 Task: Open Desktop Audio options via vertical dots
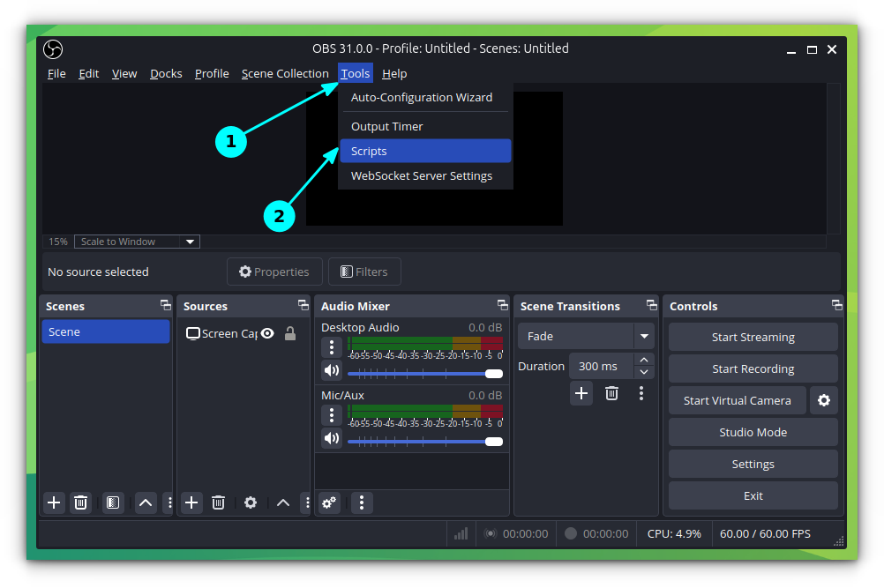coord(331,347)
